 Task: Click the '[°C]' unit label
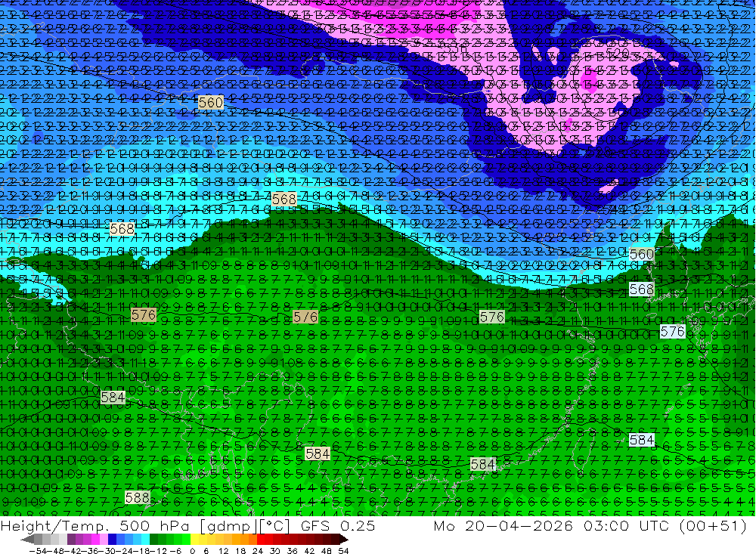tap(274, 526)
